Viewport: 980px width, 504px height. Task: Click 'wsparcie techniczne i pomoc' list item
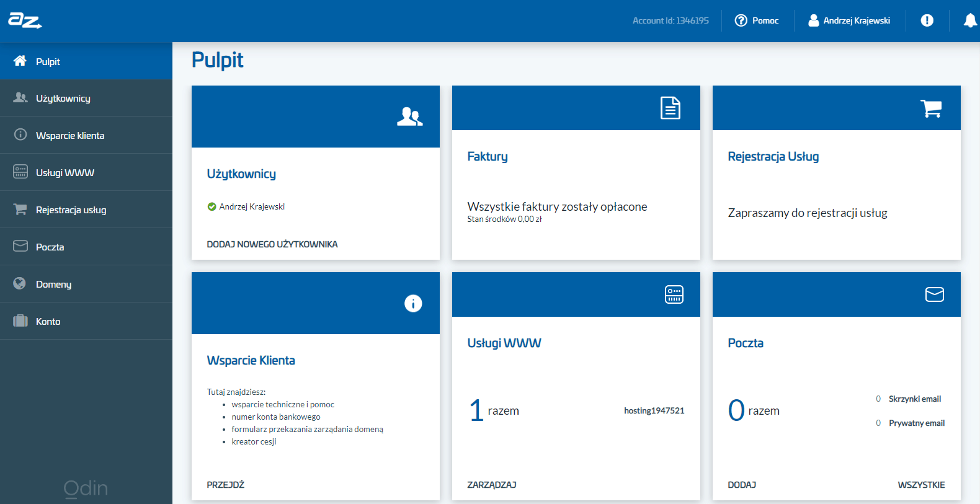pyautogui.click(x=283, y=404)
